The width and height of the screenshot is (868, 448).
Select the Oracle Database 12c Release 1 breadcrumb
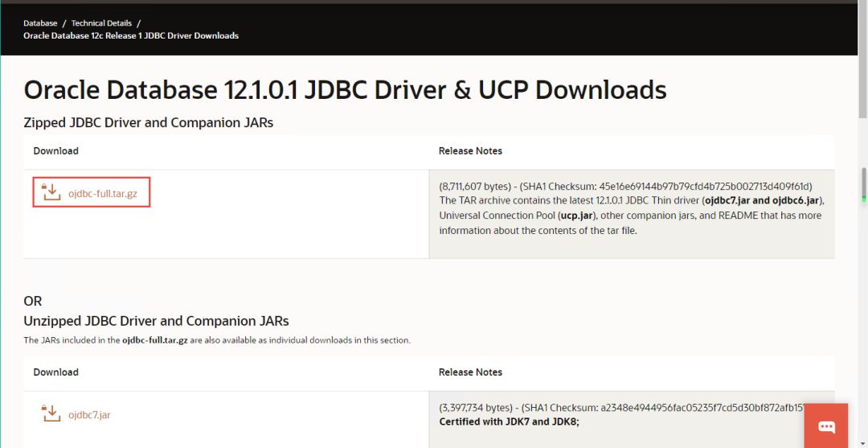131,35
